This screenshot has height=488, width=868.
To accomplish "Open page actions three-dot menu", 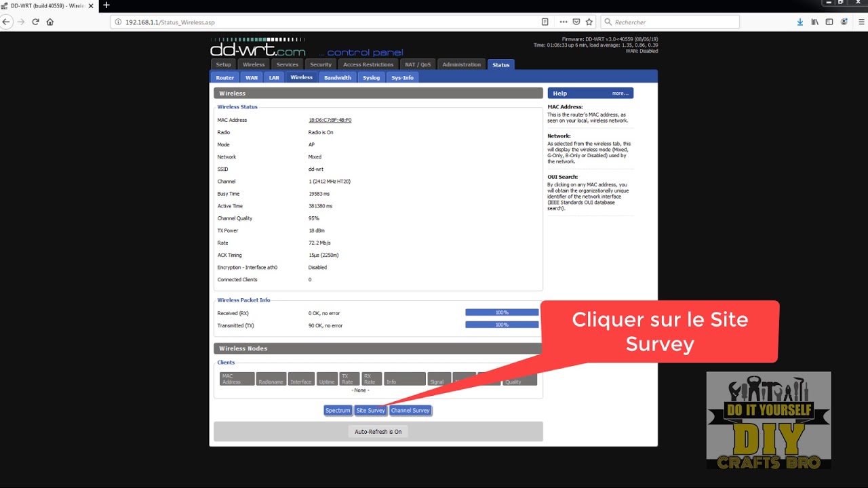I will click(x=564, y=22).
